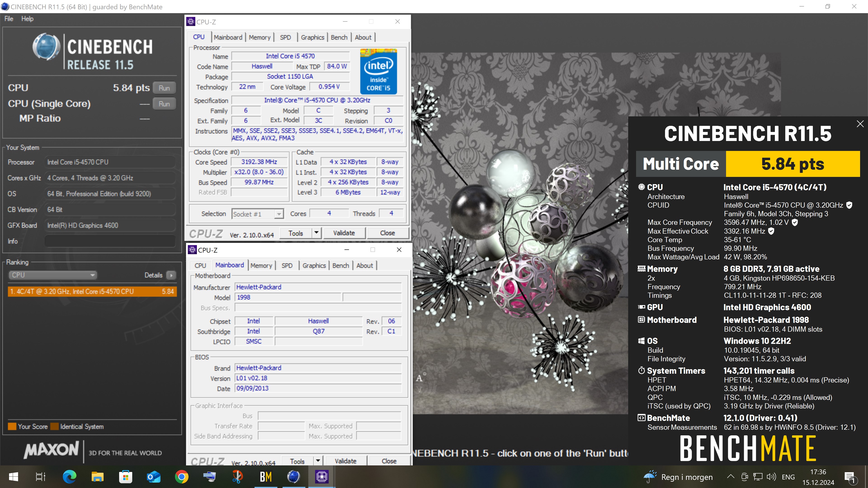
Task: Close the BenchMate result overlay
Action: click(860, 124)
